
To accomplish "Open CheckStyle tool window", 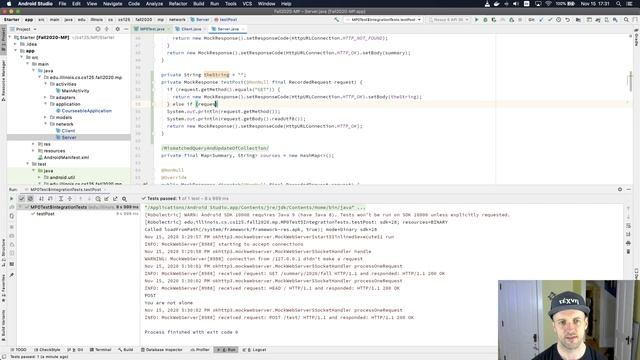I will [47, 350].
